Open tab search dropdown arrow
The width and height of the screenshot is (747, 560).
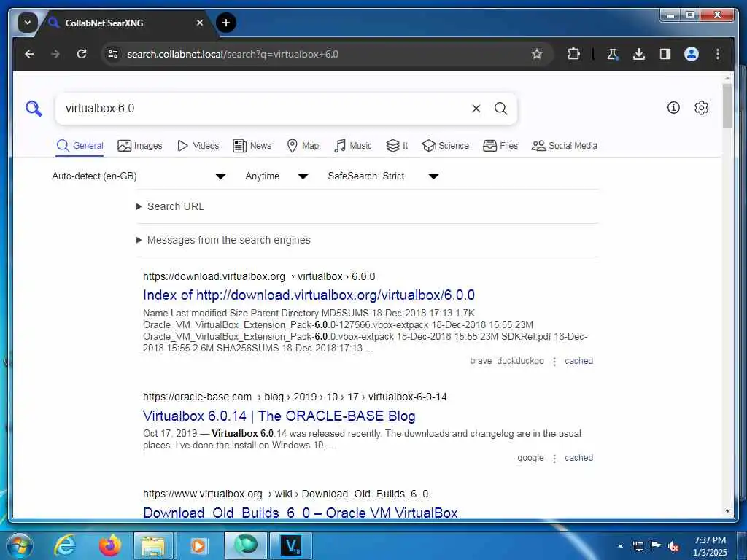coord(28,23)
